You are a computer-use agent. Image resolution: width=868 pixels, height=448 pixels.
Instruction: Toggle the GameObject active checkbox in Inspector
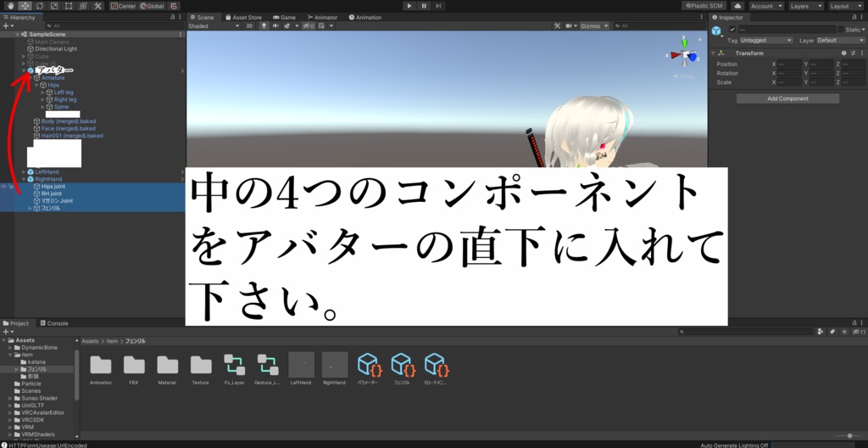click(x=732, y=30)
